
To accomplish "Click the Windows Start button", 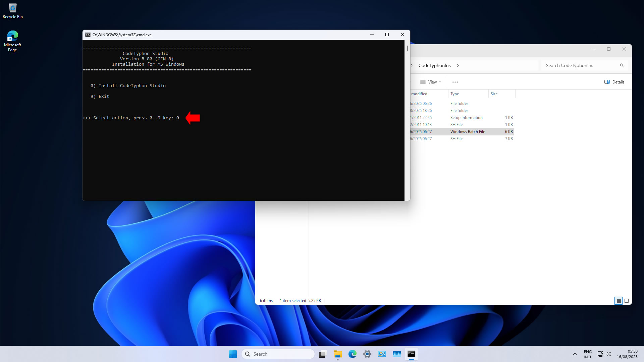I will pyautogui.click(x=233, y=354).
